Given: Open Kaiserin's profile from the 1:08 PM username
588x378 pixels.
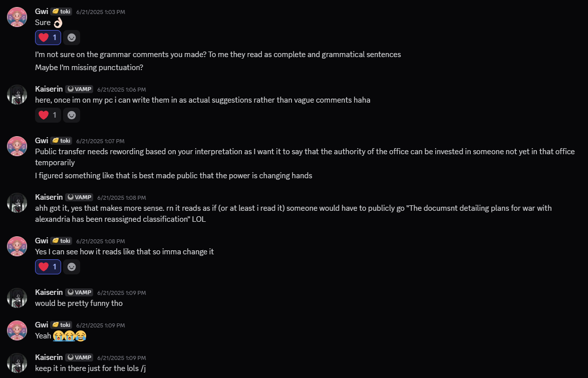Looking at the screenshot, I should (x=49, y=197).
